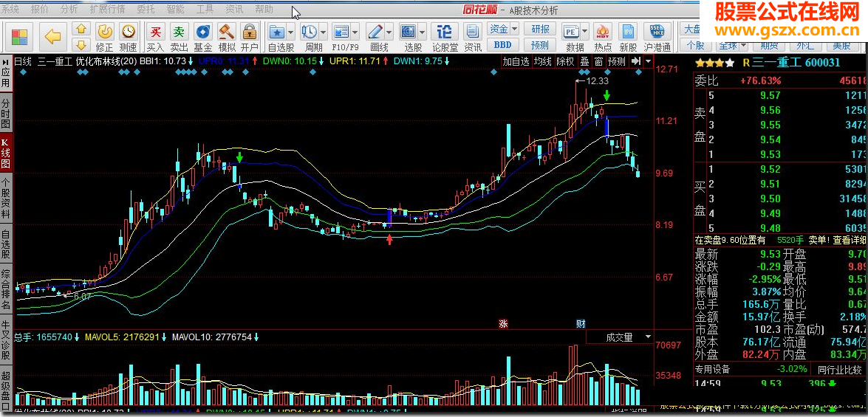Viewport: 868px width, 417px height.
Task: Expand the F10/F9 dropdown arrow
Action: coord(355,32)
